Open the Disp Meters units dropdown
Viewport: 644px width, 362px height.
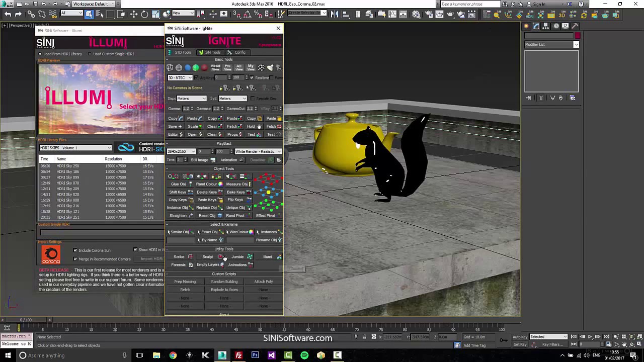tap(191, 99)
